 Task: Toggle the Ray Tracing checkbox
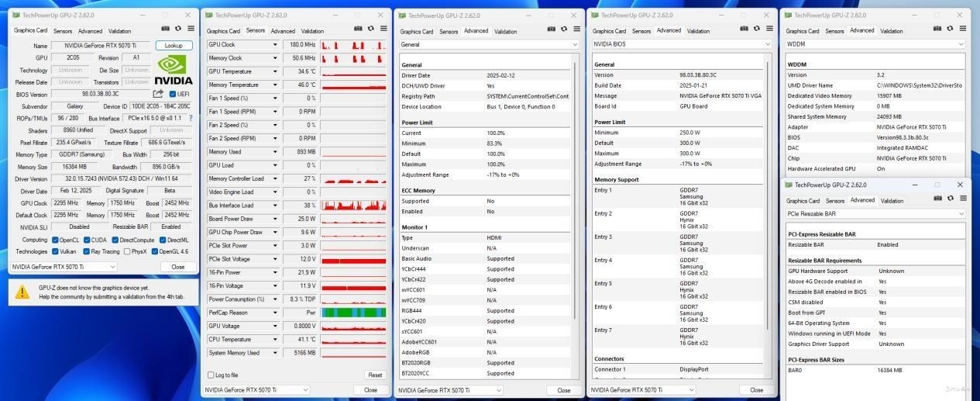(x=87, y=251)
